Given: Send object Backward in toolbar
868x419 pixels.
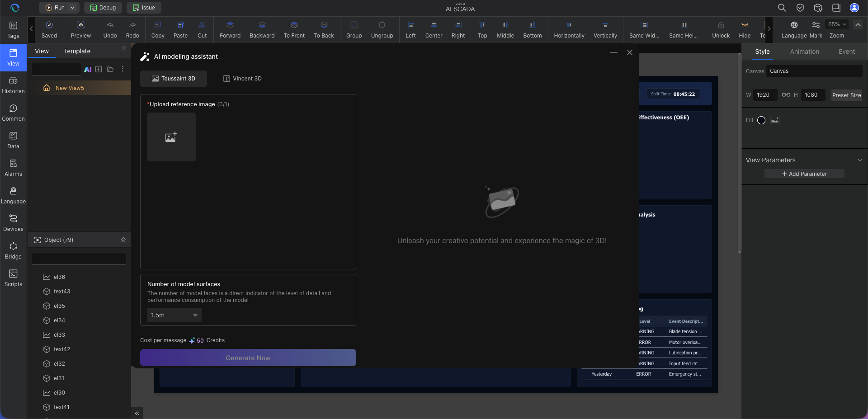Looking at the screenshot, I should 262,30.
